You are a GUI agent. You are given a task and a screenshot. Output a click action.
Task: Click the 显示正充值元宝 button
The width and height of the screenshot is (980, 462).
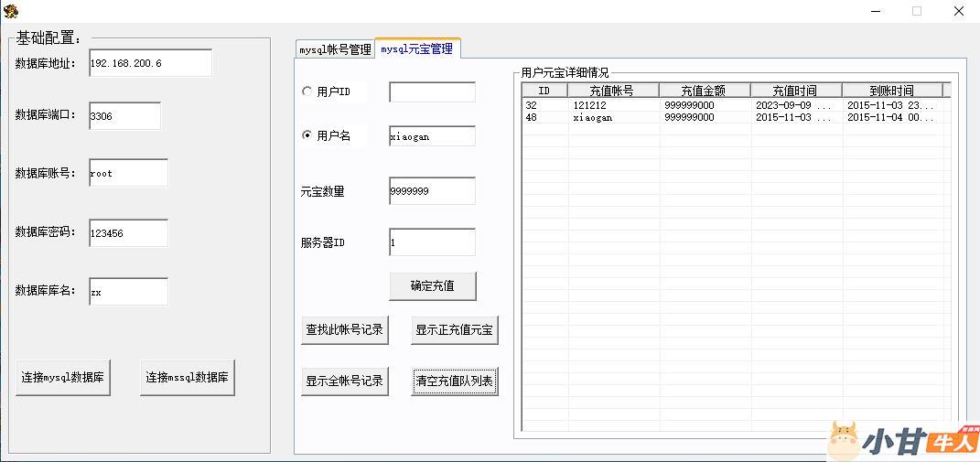tap(455, 330)
